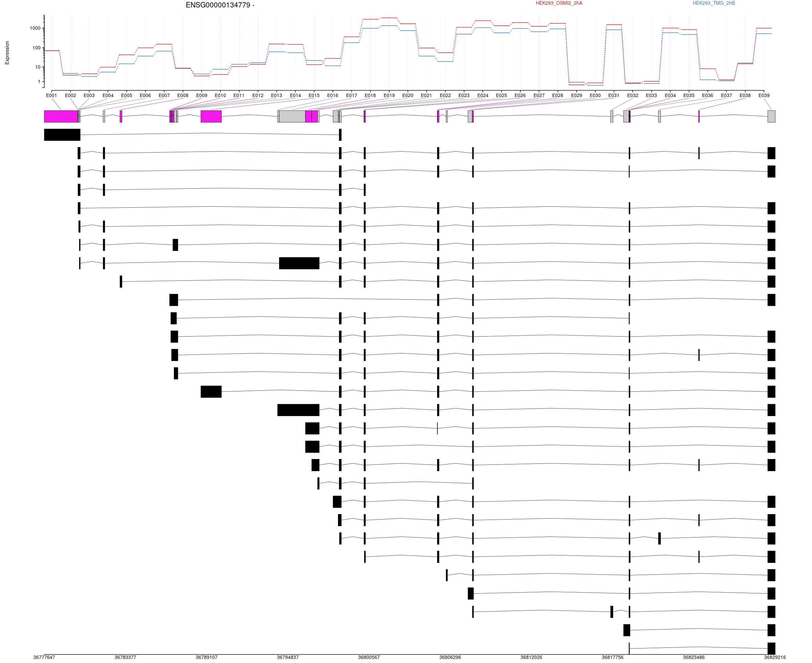
Task: Click exon label E039
Action: coord(764,95)
